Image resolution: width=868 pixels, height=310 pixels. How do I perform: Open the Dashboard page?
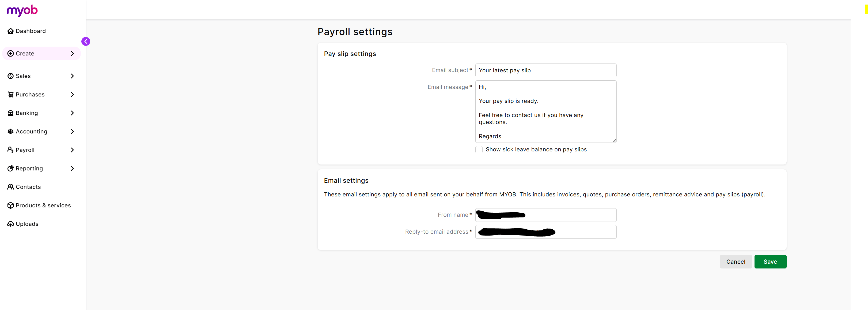pyautogui.click(x=30, y=31)
